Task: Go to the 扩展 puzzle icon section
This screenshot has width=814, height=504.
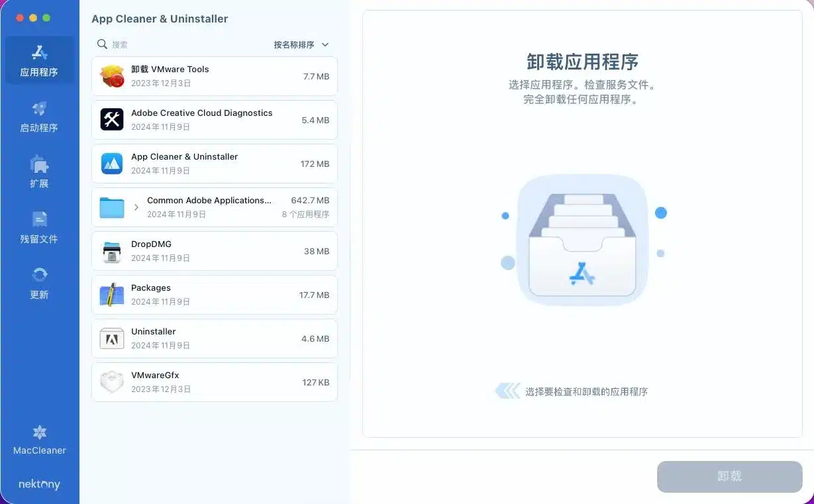Action: click(x=39, y=172)
